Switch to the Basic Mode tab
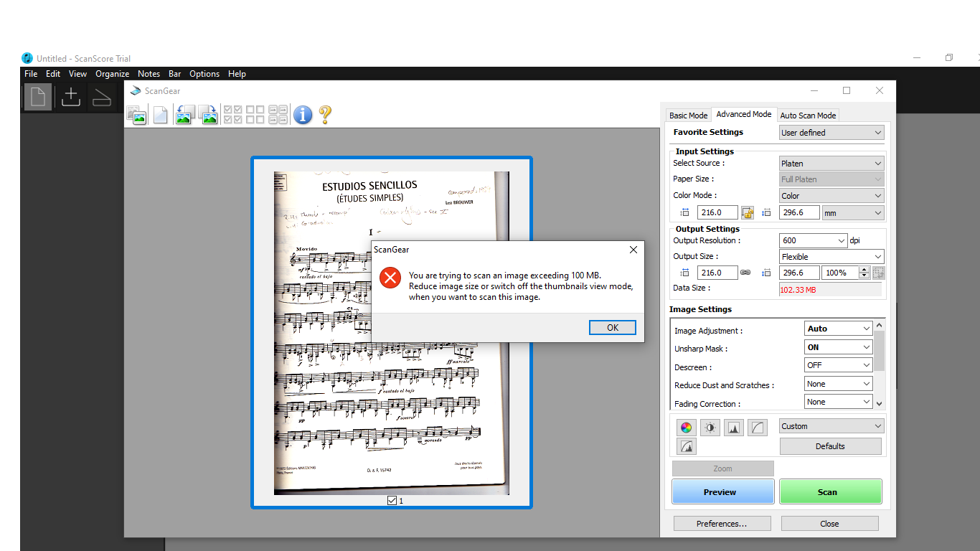 point(688,116)
